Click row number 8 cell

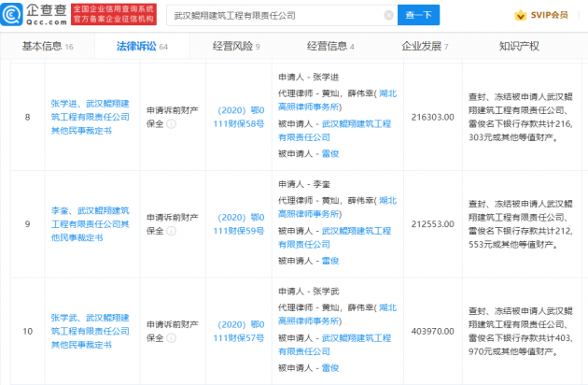tap(27, 117)
